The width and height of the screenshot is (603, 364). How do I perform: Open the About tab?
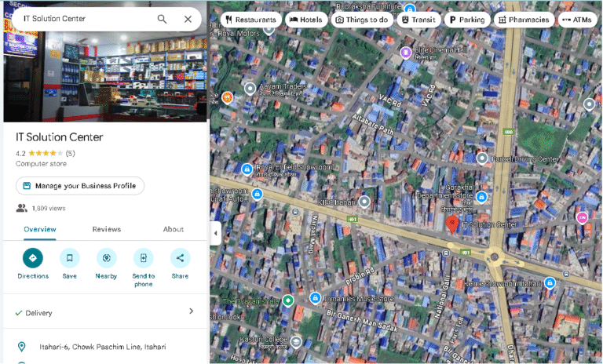point(173,229)
